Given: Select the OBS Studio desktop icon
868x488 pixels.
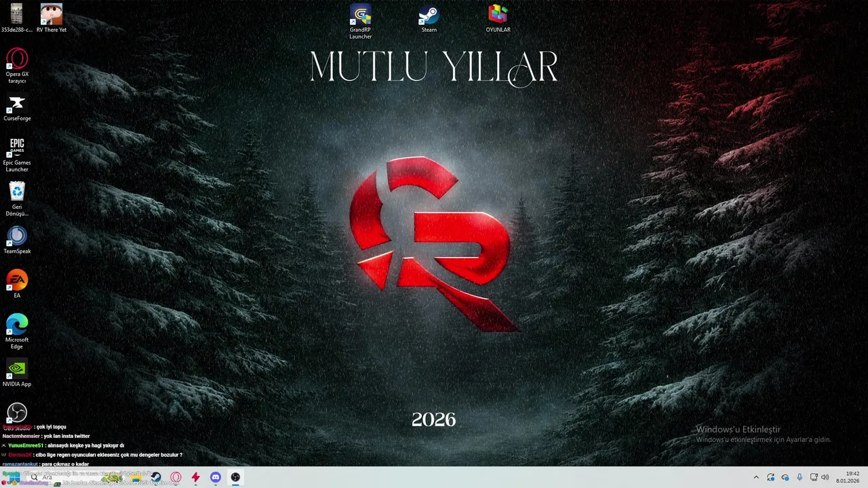Looking at the screenshot, I should [17, 416].
